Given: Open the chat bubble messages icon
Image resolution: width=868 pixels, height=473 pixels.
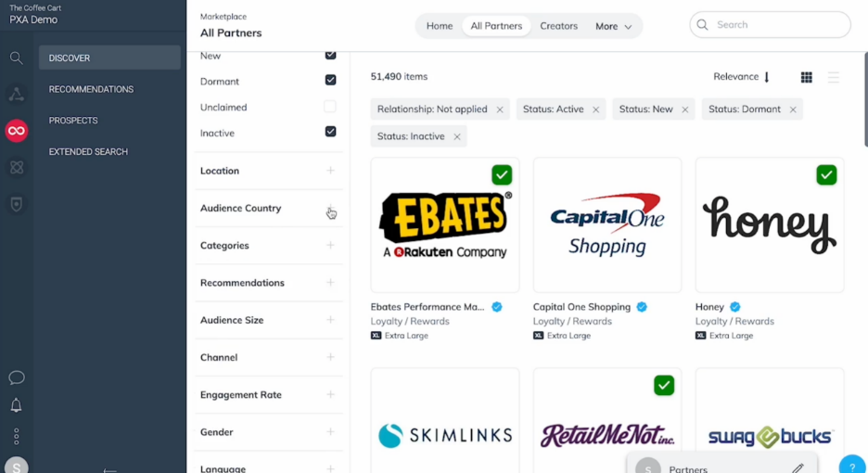Looking at the screenshot, I should point(16,377).
